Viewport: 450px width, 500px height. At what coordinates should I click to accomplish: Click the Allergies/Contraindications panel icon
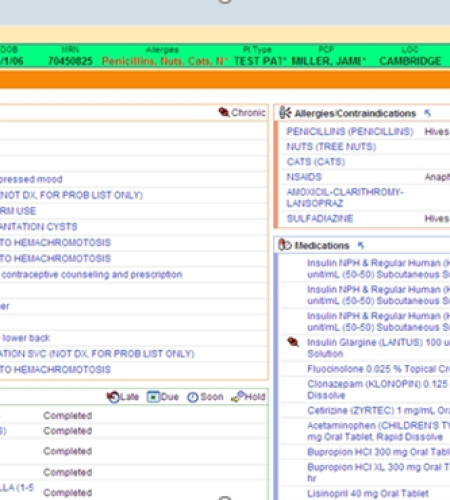point(285,113)
